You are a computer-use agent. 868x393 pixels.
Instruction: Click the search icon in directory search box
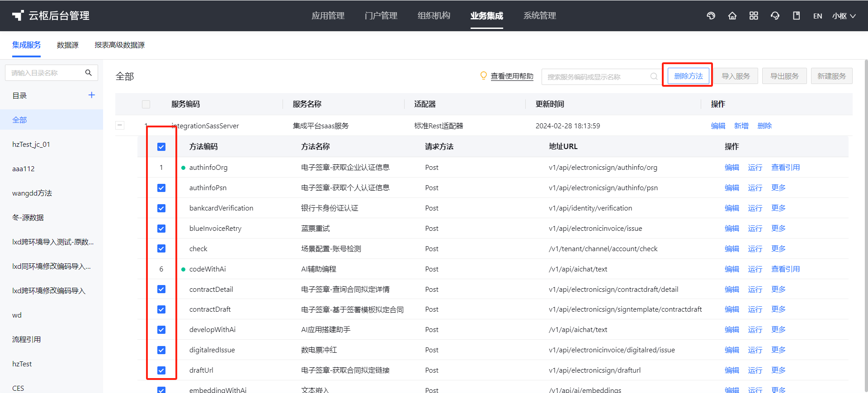pos(89,73)
